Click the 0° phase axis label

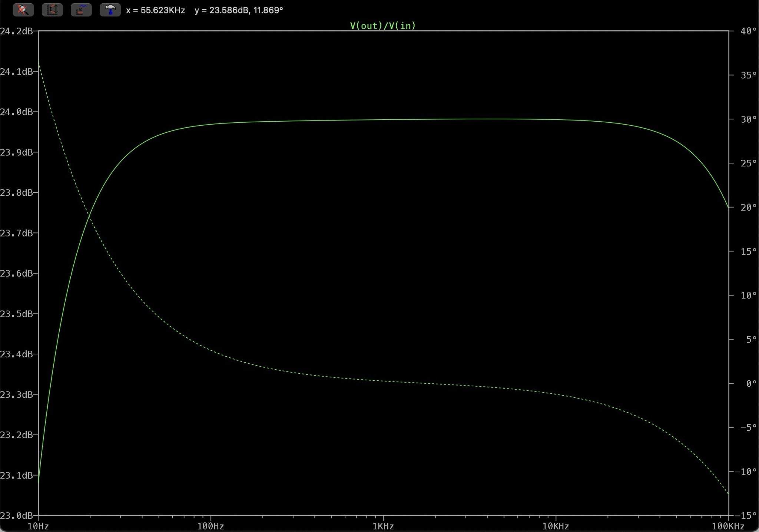click(x=751, y=384)
